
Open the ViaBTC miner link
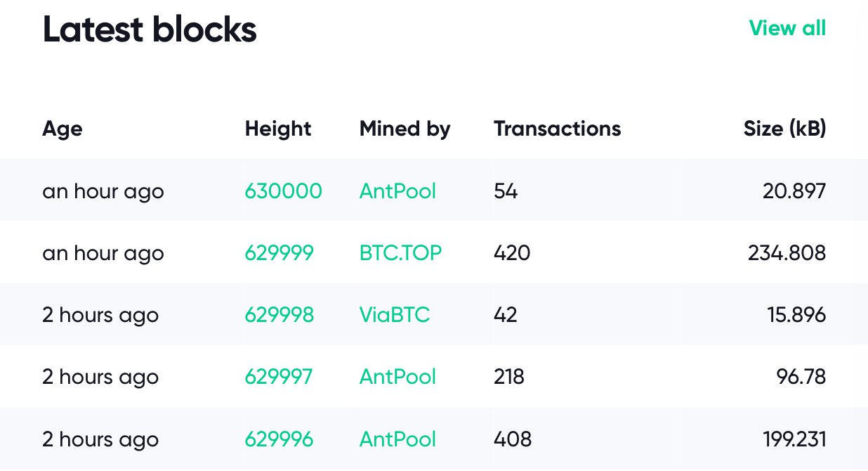coord(394,314)
